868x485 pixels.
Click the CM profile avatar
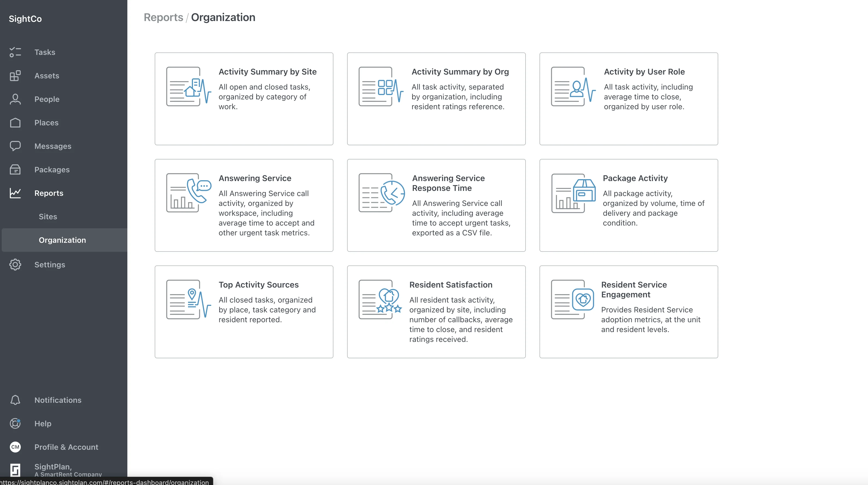point(15,447)
